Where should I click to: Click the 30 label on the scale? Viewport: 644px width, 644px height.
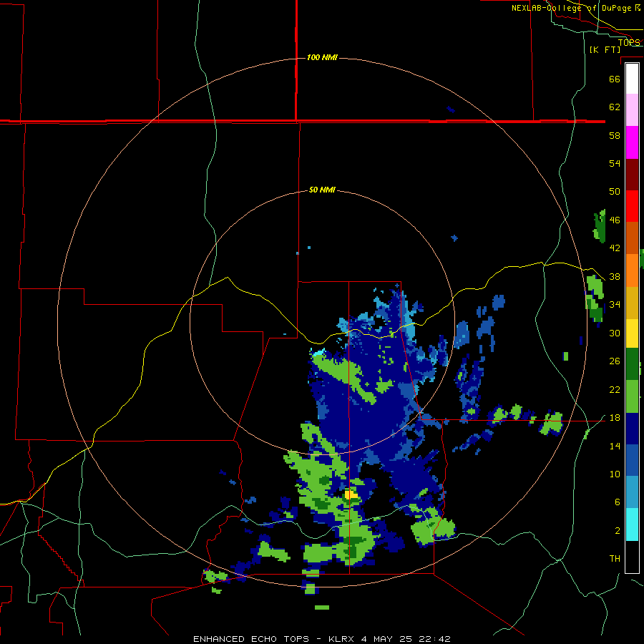(x=615, y=333)
